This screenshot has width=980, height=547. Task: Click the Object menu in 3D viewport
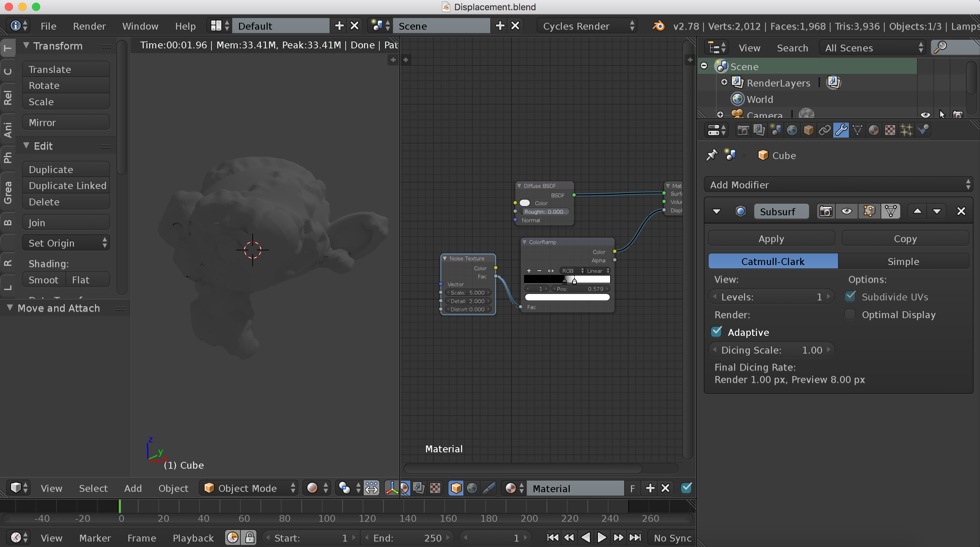tap(173, 488)
